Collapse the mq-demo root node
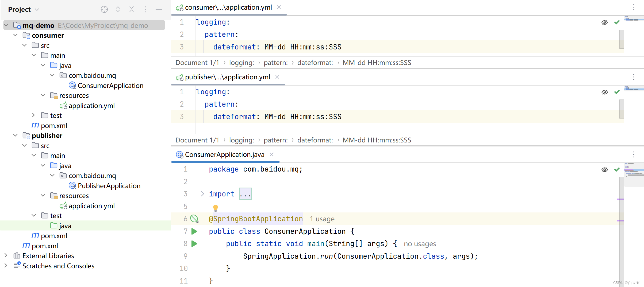The width and height of the screenshot is (644, 287). coord(6,25)
